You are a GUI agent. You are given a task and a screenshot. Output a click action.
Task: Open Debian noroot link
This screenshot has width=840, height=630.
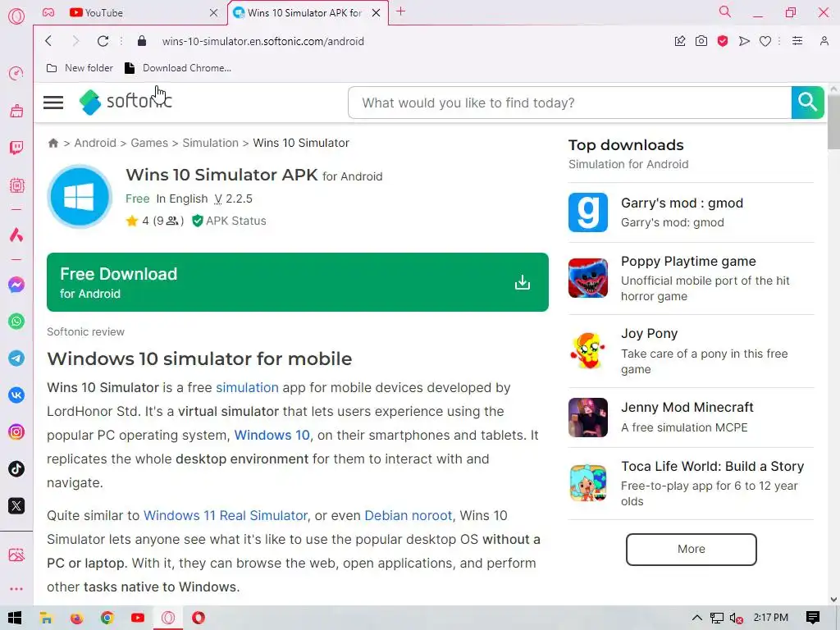(x=409, y=515)
